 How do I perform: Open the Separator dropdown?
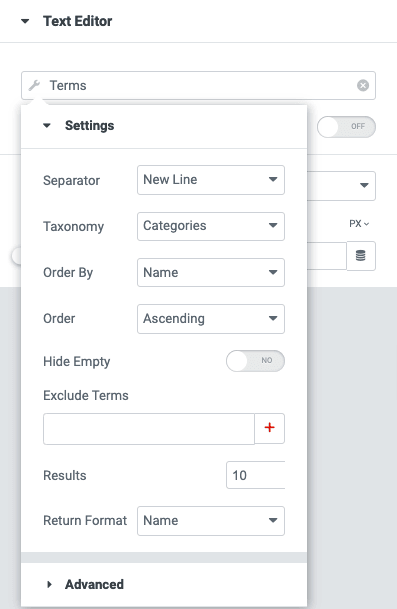click(211, 180)
